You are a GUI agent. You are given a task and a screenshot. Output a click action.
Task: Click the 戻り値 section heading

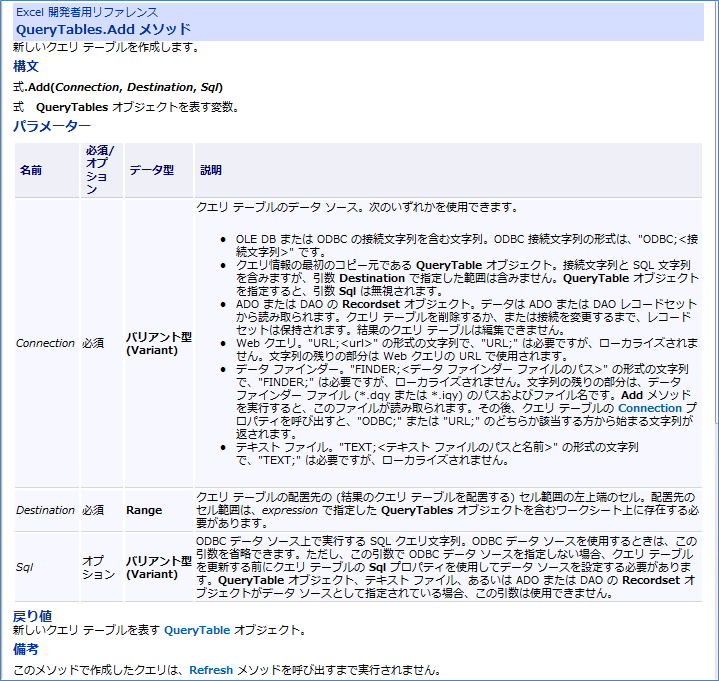tap(32, 616)
